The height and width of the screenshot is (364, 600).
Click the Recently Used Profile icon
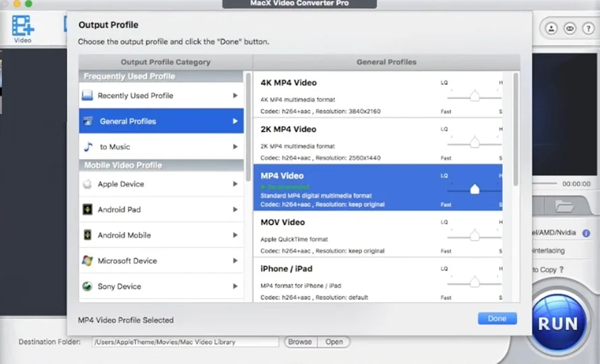[x=87, y=95]
